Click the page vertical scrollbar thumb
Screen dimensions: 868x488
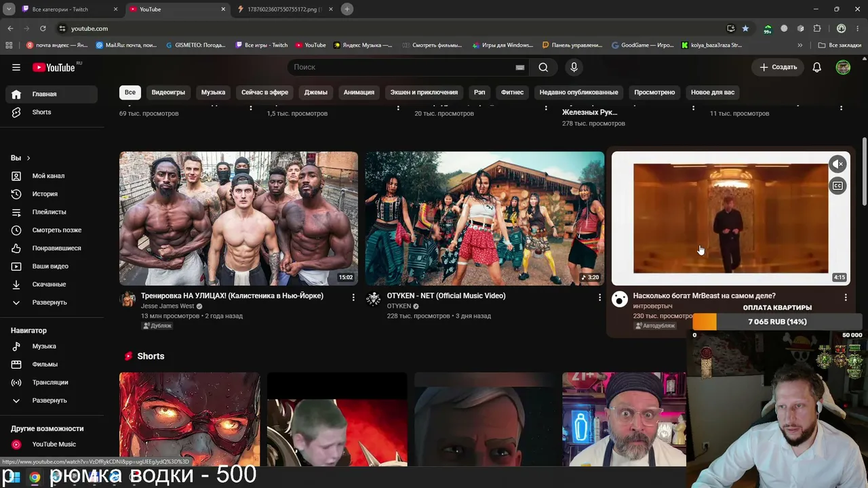[x=864, y=172]
